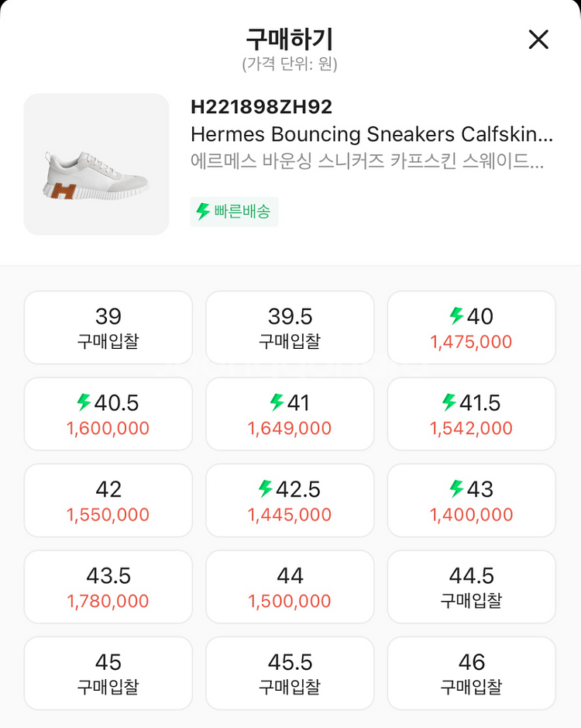Select size 45 purchase bid option
Image resolution: width=581 pixels, height=728 pixels.
(108, 674)
